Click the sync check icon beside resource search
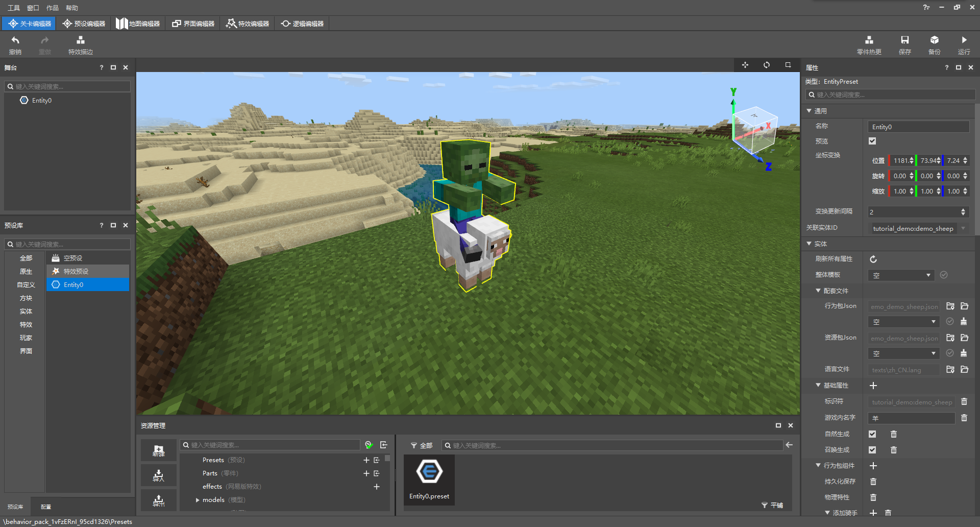 pos(369,445)
